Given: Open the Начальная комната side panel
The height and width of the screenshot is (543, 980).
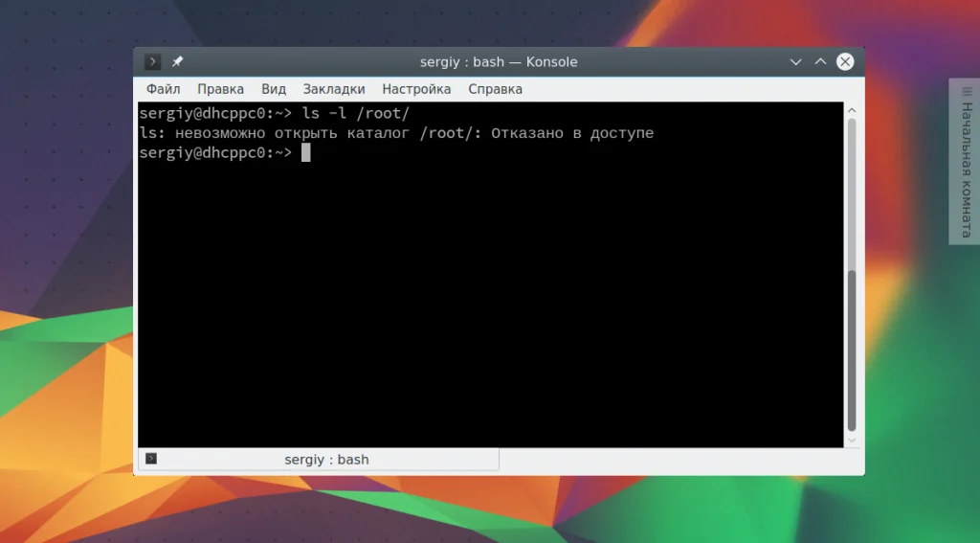Looking at the screenshot, I should click(x=965, y=162).
